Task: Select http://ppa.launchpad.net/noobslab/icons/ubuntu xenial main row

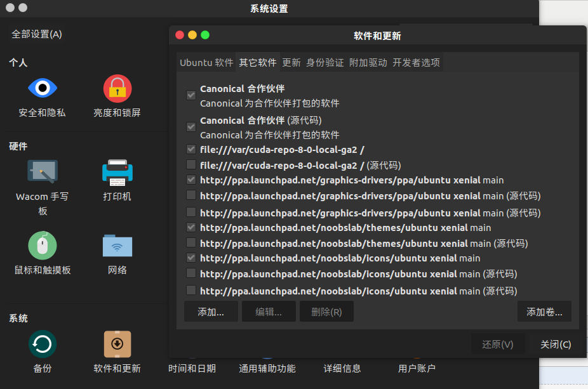Action: (x=340, y=258)
